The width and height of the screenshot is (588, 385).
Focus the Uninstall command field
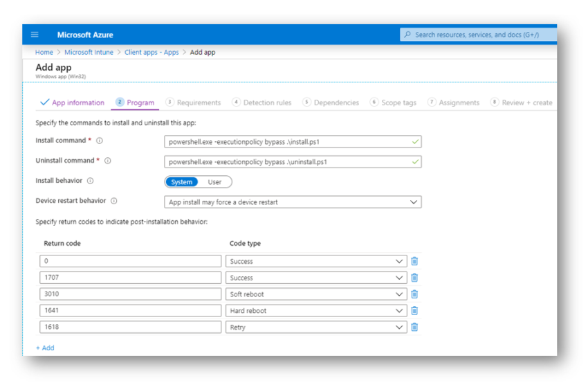click(x=293, y=162)
